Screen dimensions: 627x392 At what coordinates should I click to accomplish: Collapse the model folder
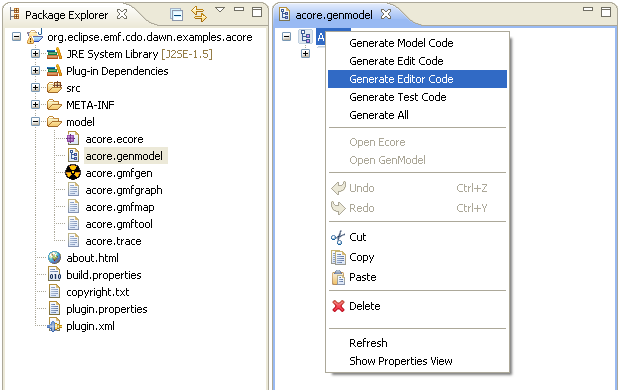pyautogui.click(x=36, y=122)
